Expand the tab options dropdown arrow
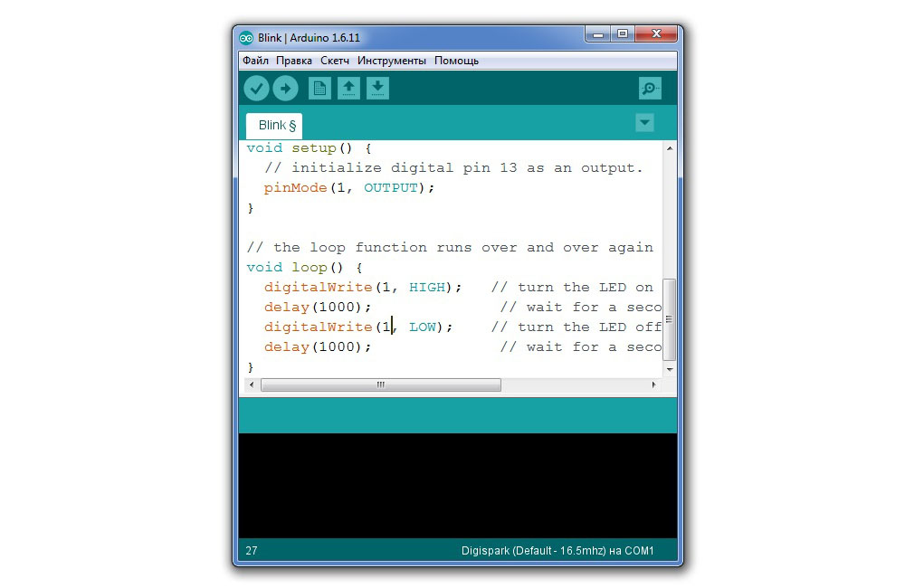 [x=644, y=123]
